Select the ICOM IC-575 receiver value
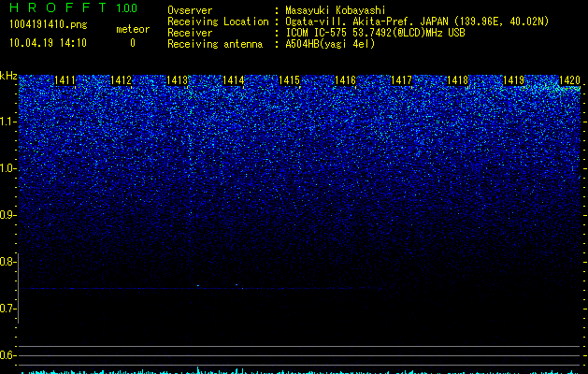The height and width of the screenshot is (374, 588). point(376,33)
